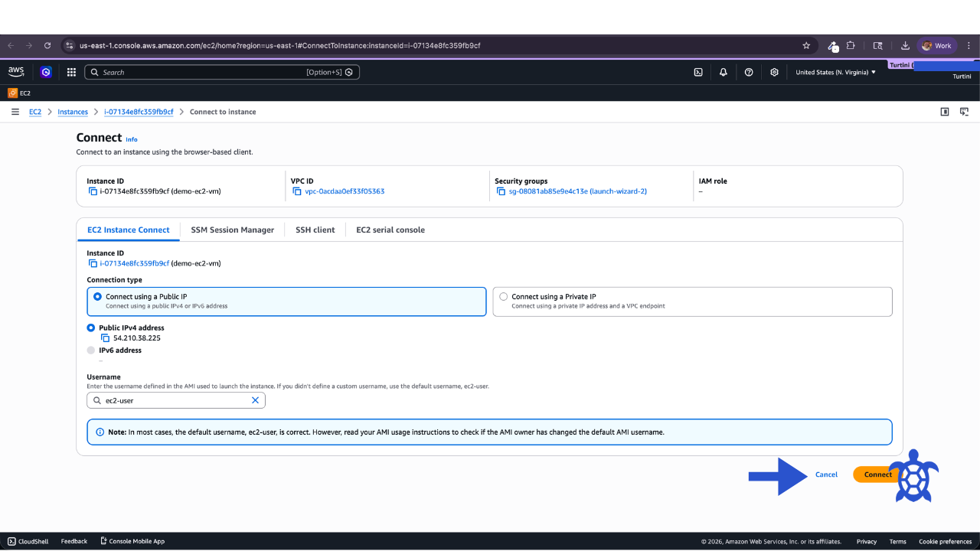The image size is (980, 551).
Task: Choose the IPv6 address option
Action: [91, 350]
